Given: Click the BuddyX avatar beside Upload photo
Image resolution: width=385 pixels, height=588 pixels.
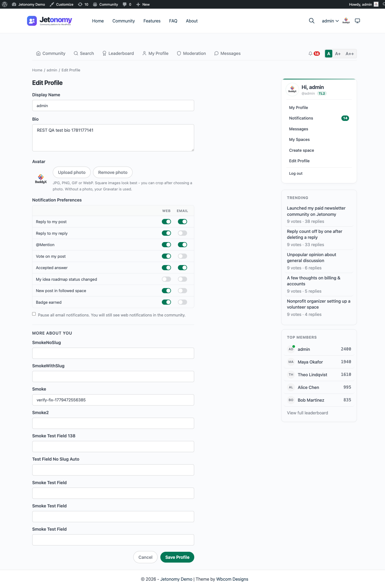Looking at the screenshot, I should (41, 179).
